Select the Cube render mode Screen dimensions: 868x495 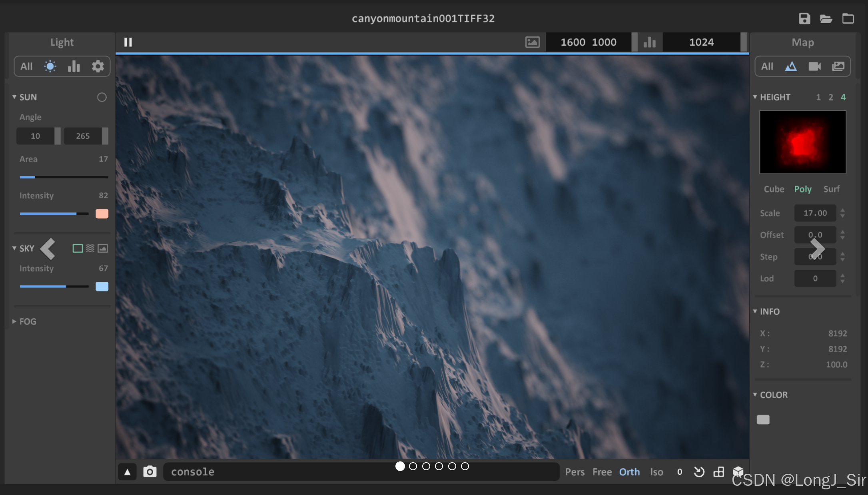(774, 189)
